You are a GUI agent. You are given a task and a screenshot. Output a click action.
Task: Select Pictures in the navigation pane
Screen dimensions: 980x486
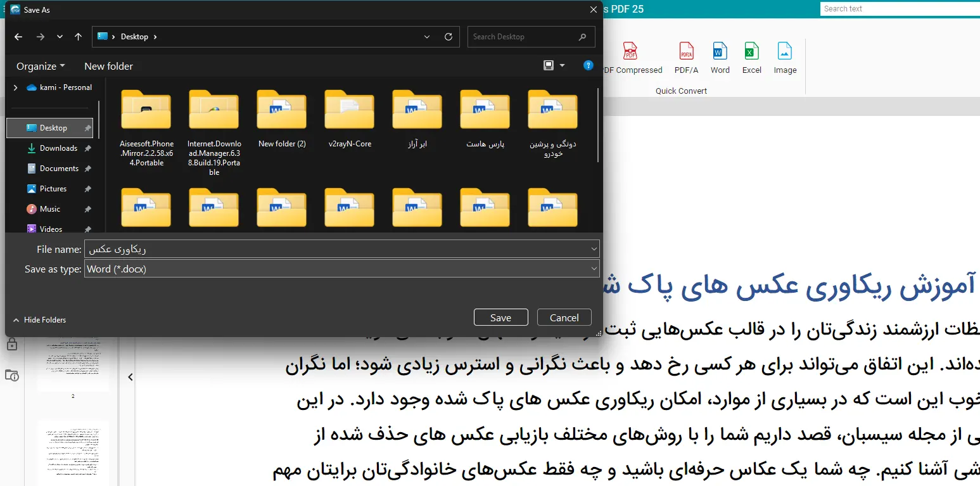tap(53, 189)
